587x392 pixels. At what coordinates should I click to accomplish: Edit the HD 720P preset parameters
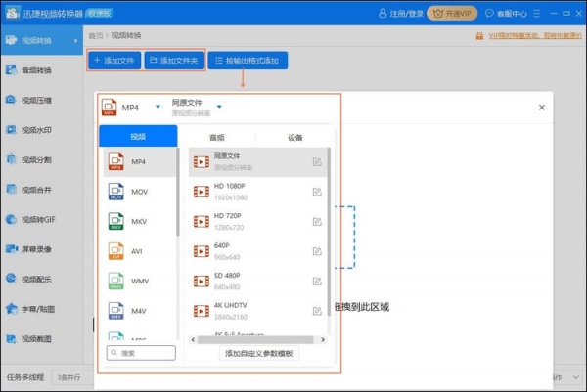tap(317, 222)
